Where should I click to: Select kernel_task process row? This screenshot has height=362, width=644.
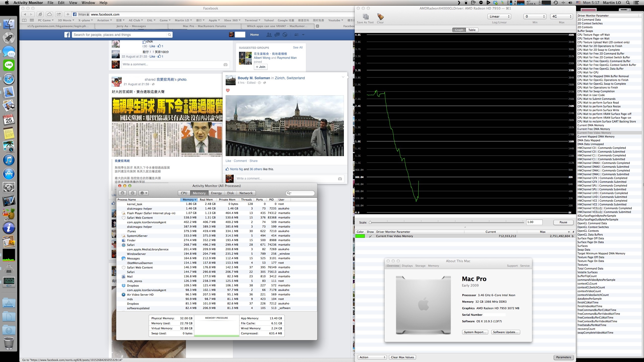(x=216, y=204)
